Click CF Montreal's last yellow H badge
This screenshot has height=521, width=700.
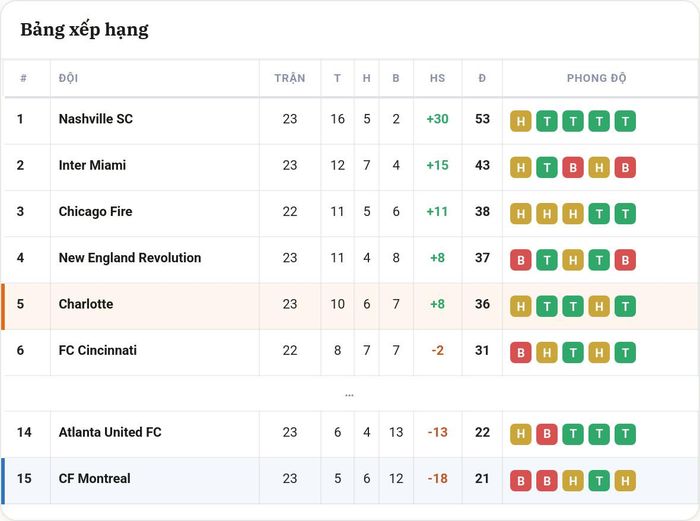tap(625, 480)
